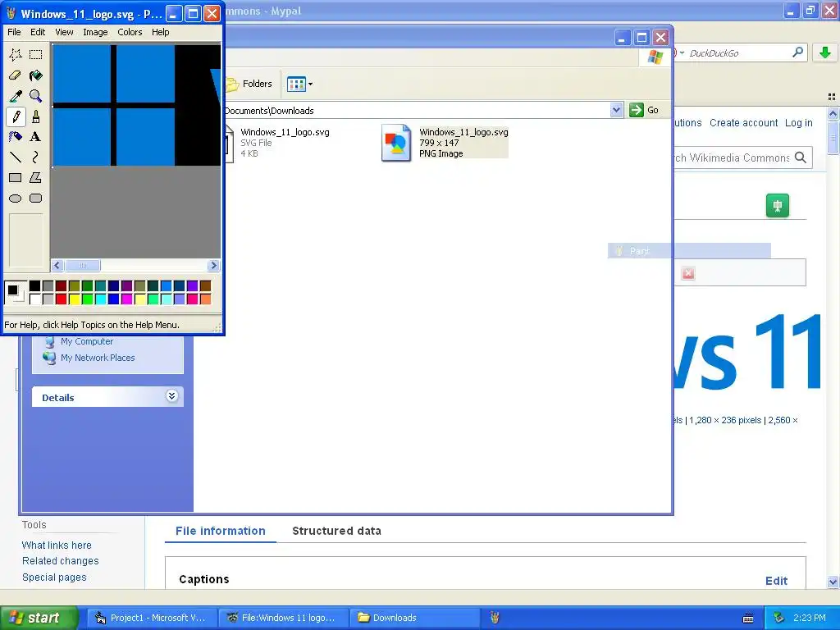Switch to the File information tab

(x=220, y=531)
